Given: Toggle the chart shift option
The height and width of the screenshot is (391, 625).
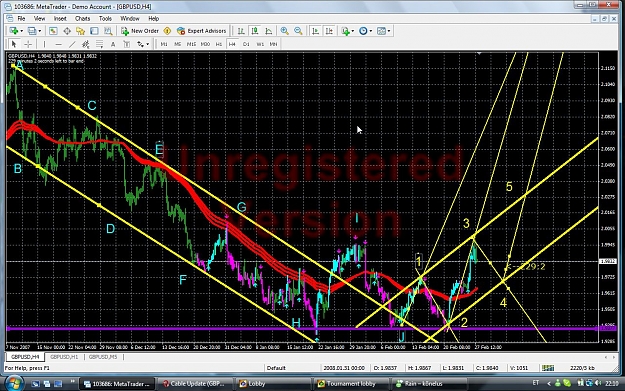Looking at the screenshot, I should 329,31.
